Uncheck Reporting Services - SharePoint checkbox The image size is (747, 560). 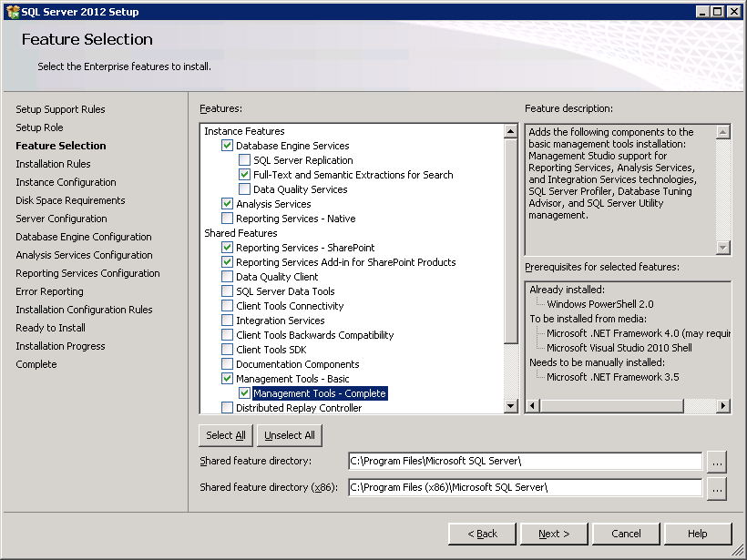(227, 247)
